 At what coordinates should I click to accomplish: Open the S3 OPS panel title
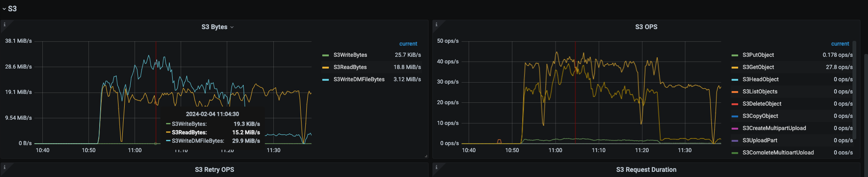(646, 27)
